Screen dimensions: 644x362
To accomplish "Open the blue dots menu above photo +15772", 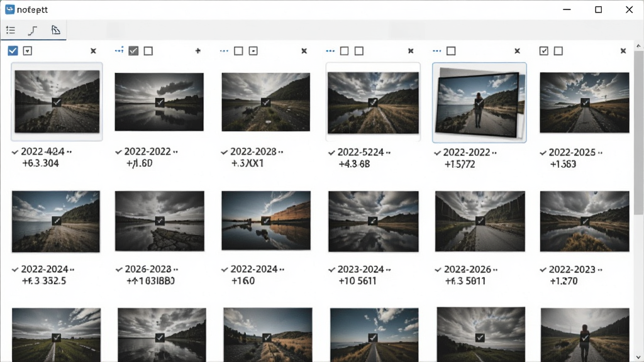I will pyautogui.click(x=436, y=51).
